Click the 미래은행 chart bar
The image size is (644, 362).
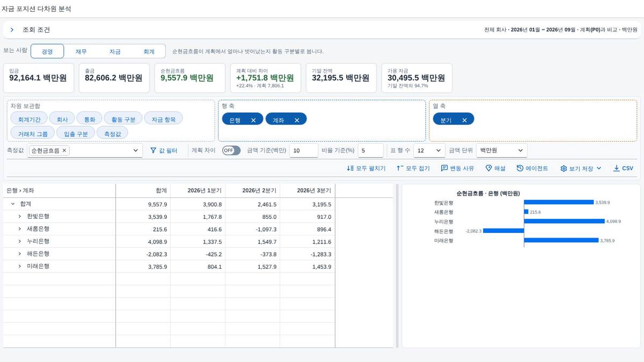point(561,240)
